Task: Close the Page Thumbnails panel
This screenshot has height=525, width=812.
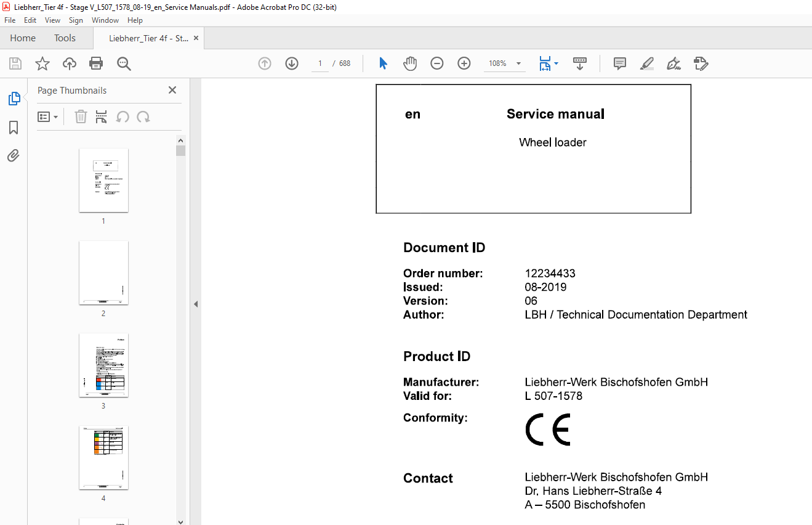Action: click(x=172, y=90)
